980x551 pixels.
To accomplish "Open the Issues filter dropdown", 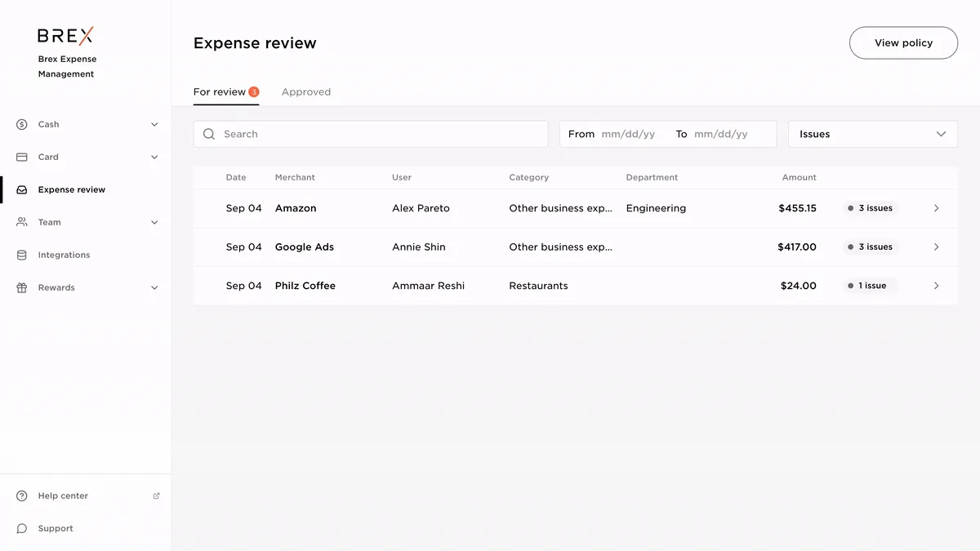I will point(873,134).
